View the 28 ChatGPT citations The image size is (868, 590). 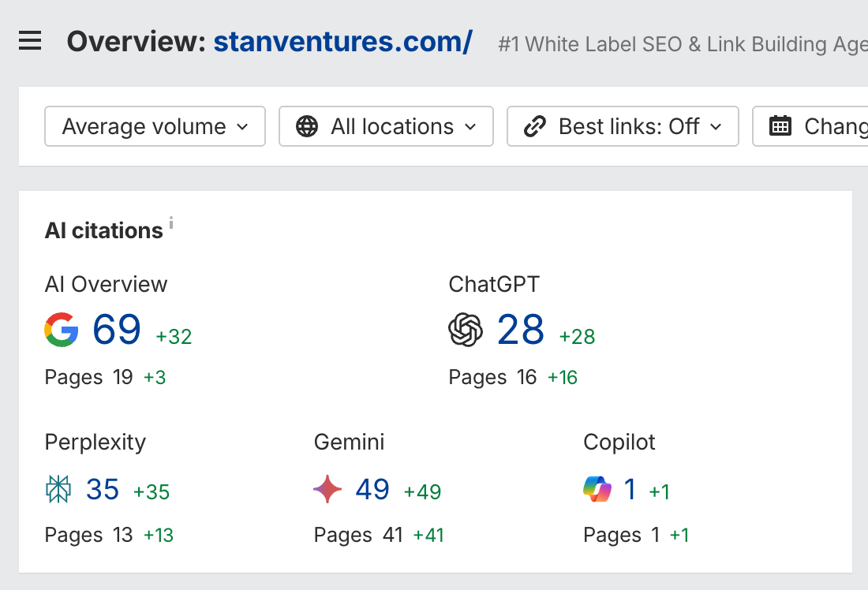point(521,330)
